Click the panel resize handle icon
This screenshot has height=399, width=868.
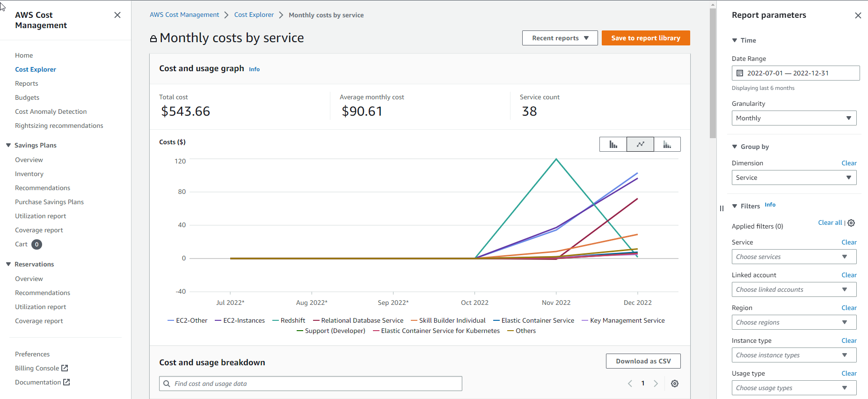(x=722, y=208)
